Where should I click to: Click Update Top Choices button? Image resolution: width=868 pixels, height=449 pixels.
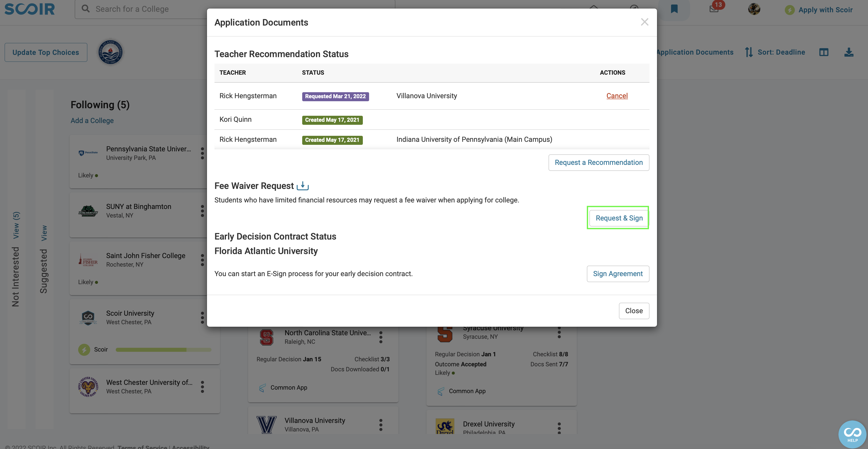46,53
